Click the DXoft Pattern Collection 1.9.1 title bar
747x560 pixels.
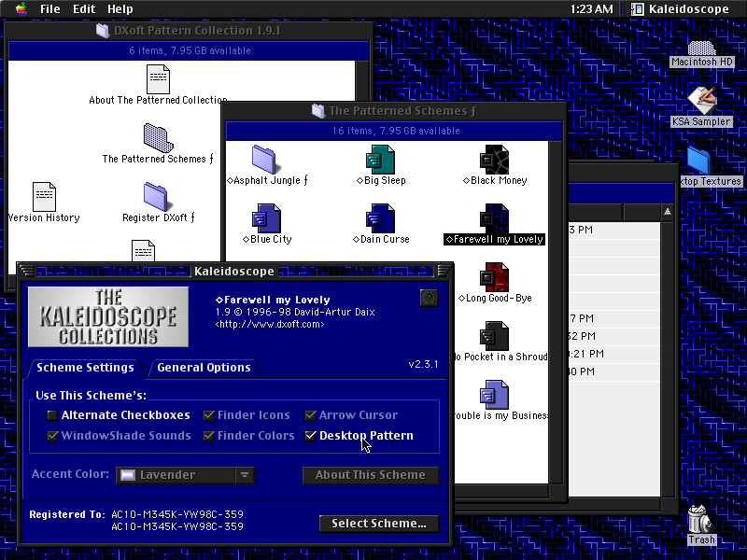click(x=189, y=31)
